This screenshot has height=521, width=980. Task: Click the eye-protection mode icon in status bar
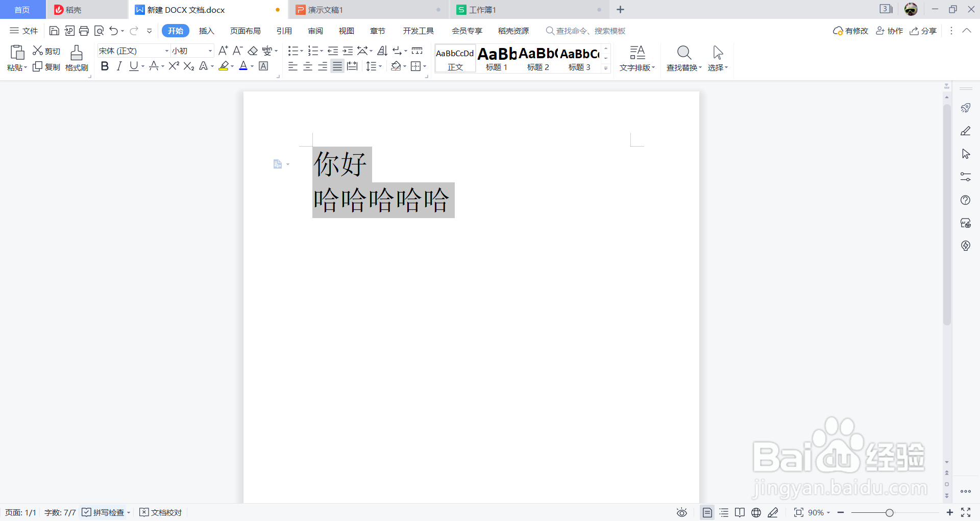pyautogui.click(x=682, y=512)
